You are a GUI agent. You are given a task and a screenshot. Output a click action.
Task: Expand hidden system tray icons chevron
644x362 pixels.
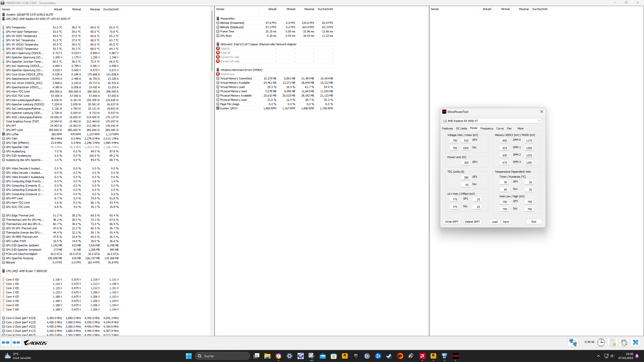click(598, 356)
